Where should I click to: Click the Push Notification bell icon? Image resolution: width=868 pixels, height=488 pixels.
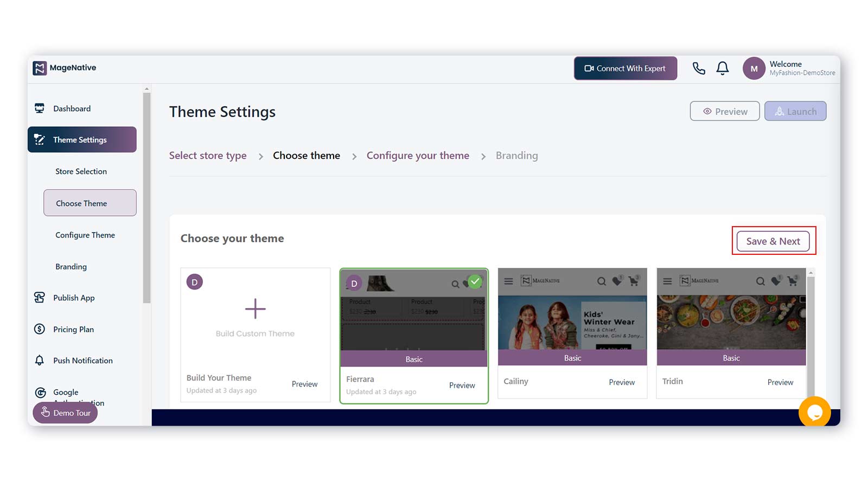40,361
